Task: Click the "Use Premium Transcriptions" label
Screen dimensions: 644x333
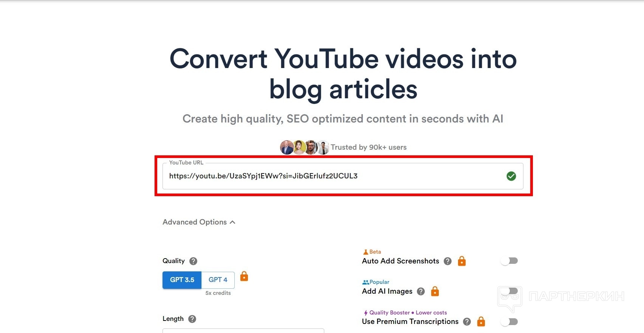Action: (410, 322)
